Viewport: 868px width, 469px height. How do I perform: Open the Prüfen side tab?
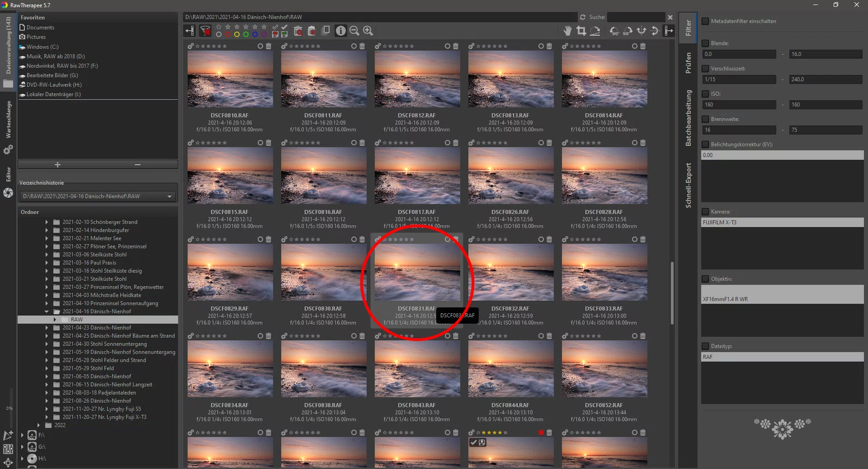click(688, 63)
